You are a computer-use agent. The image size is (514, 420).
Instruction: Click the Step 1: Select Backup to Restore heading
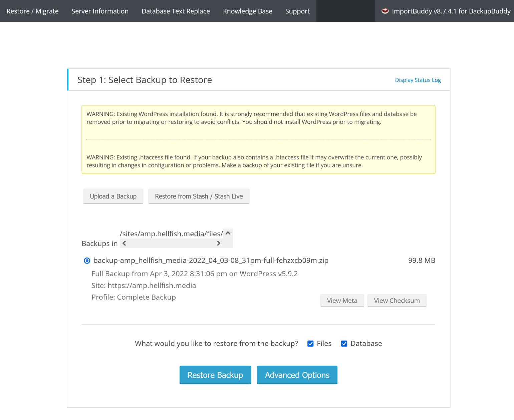[x=145, y=80]
